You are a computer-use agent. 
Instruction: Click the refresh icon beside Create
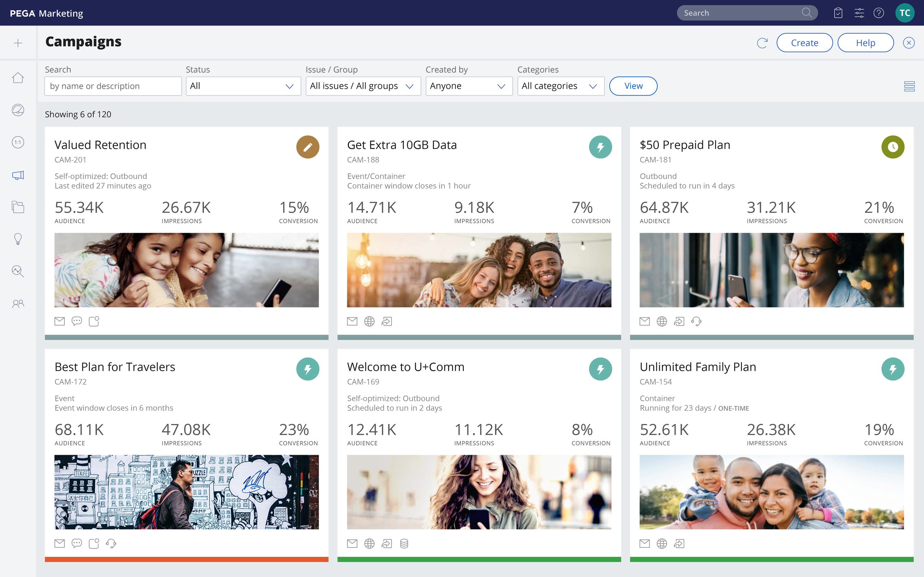point(762,43)
